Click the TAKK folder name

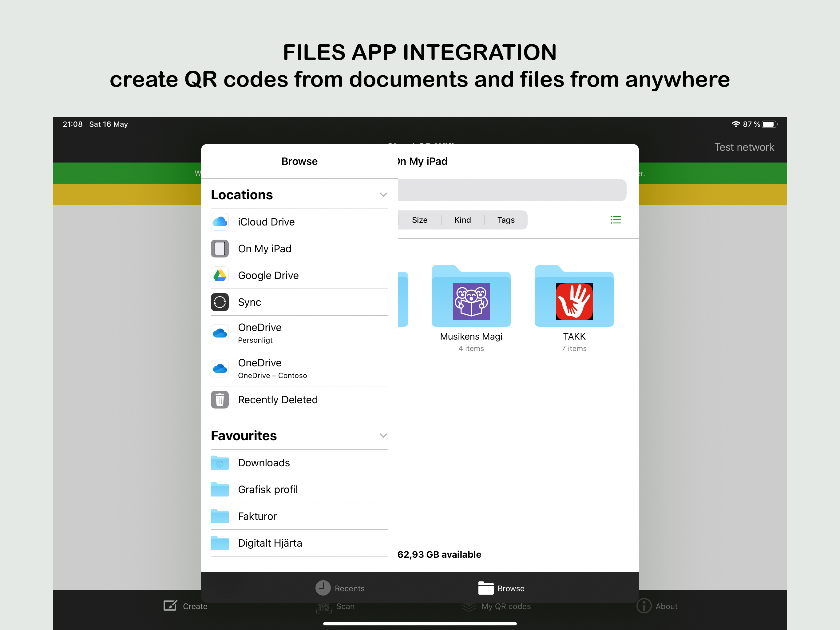[x=574, y=337]
